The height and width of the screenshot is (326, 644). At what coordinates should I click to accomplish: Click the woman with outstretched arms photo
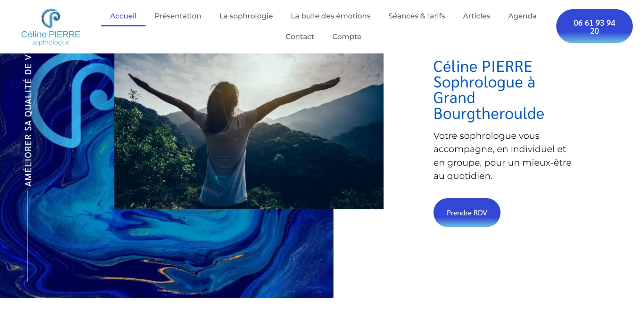point(249,131)
